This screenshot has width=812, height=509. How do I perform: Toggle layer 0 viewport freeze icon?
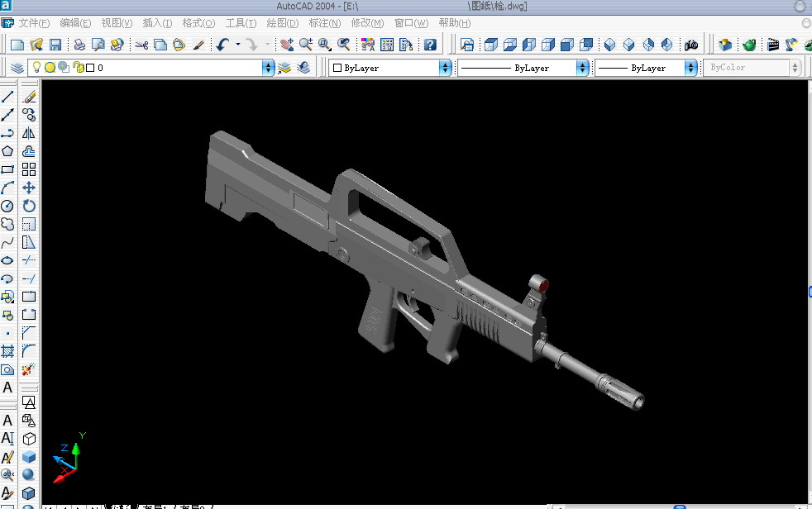pyautogui.click(x=64, y=67)
